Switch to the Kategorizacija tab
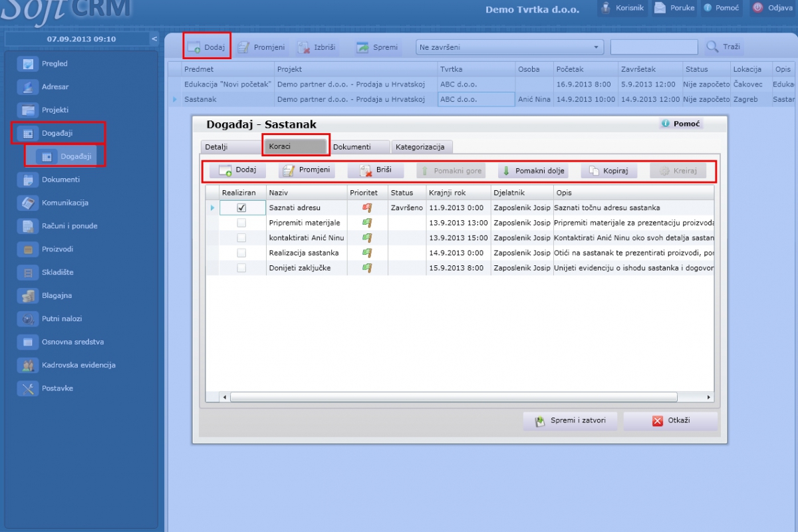Image resolution: width=798 pixels, height=532 pixels. point(423,147)
